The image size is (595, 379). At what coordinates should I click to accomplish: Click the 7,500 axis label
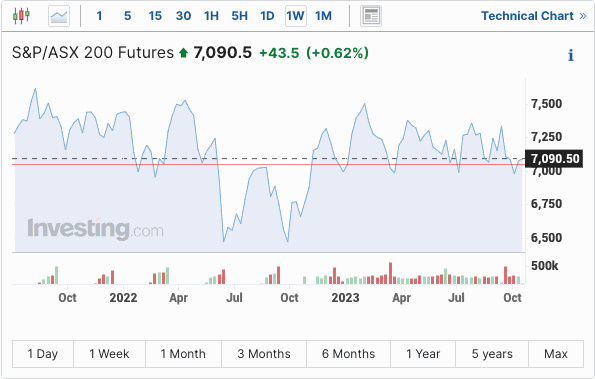click(546, 104)
